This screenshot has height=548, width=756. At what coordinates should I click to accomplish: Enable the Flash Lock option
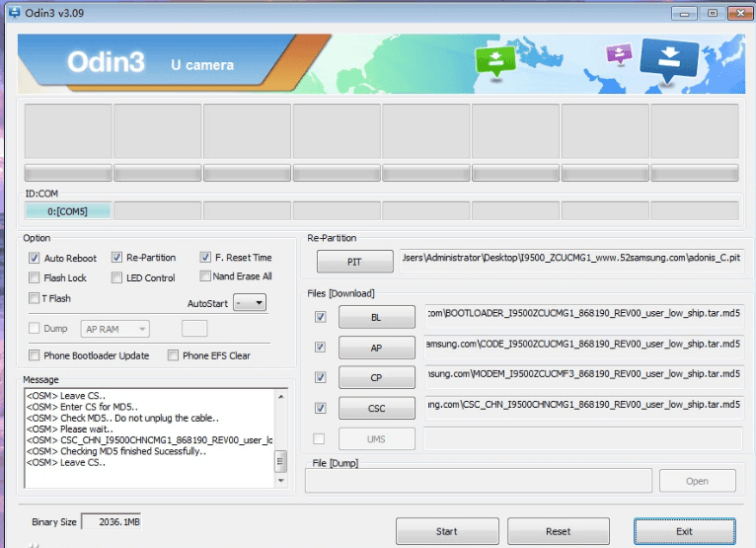pos(34,277)
